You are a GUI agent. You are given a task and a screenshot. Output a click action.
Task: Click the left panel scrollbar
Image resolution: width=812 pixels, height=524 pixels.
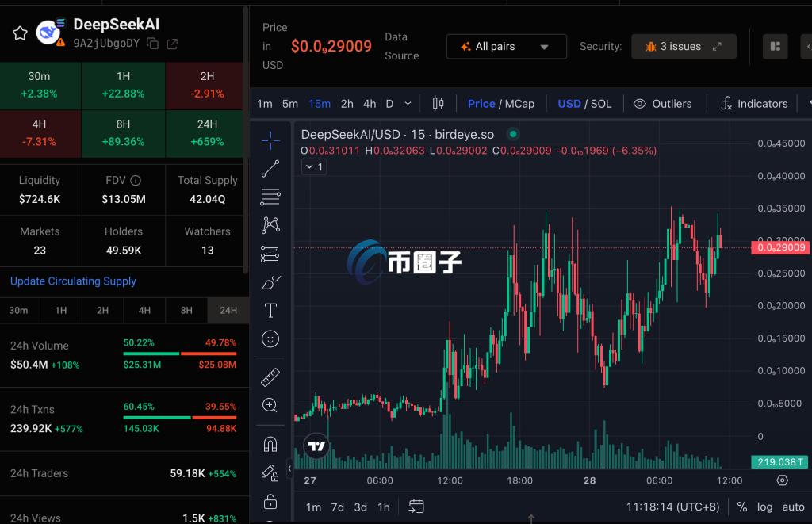tap(246, 140)
